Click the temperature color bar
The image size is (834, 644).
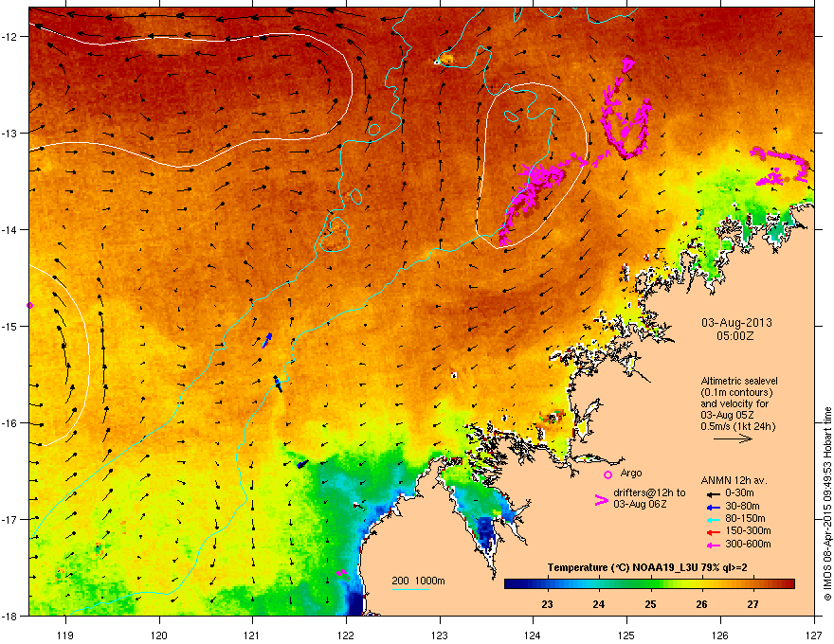[649, 584]
